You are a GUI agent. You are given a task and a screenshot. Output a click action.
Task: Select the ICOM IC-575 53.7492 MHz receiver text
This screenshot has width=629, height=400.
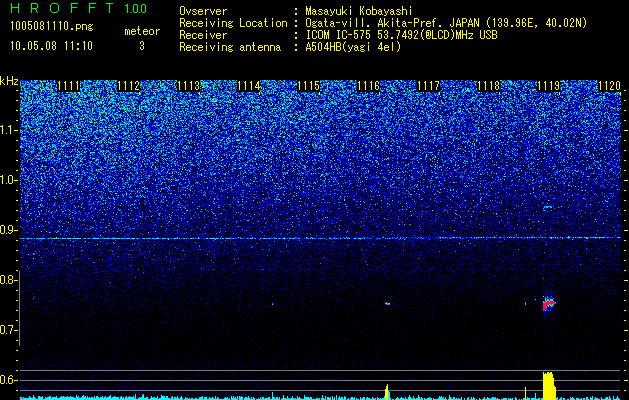coord(401,35)
